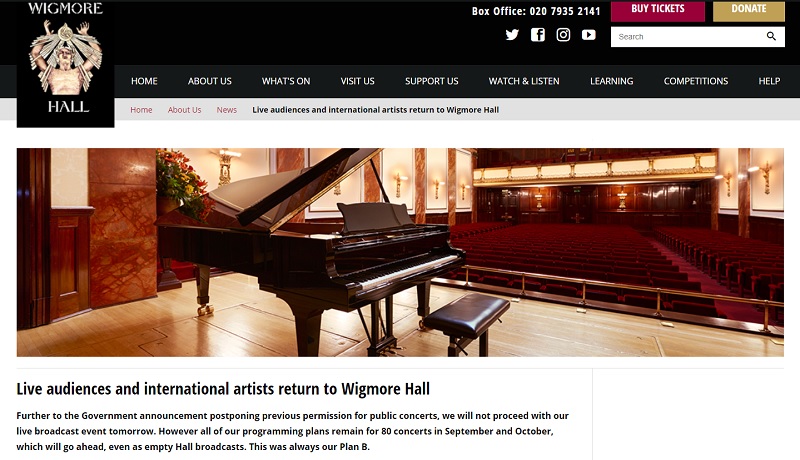Open the YouTube social icon

click(589, 35)
